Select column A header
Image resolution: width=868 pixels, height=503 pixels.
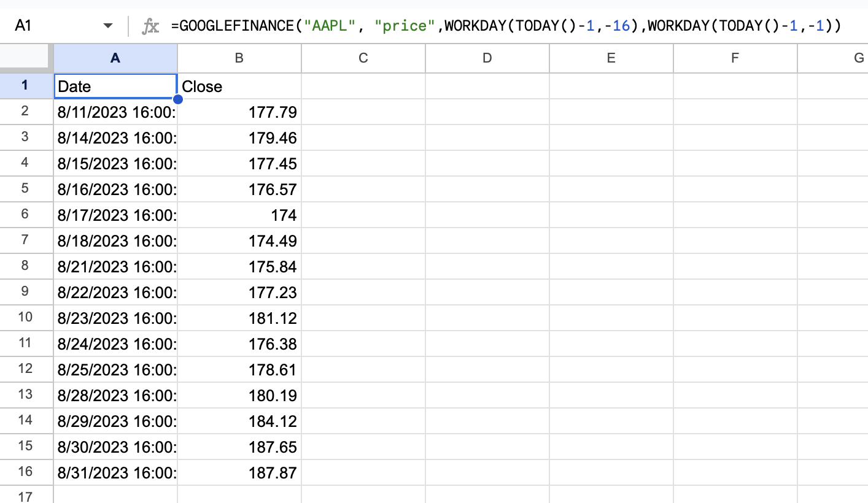115,60
